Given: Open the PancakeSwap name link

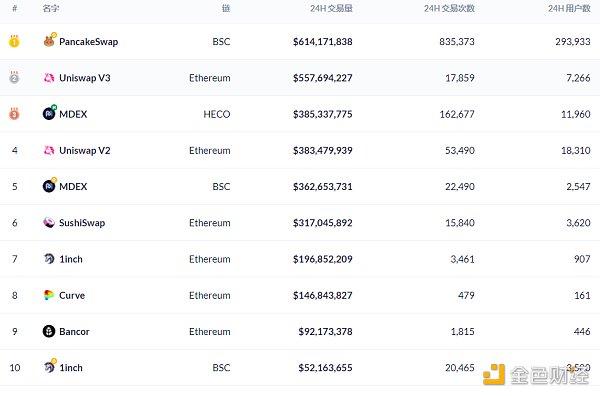Looking at the screenshot, I should coord(88,41).
